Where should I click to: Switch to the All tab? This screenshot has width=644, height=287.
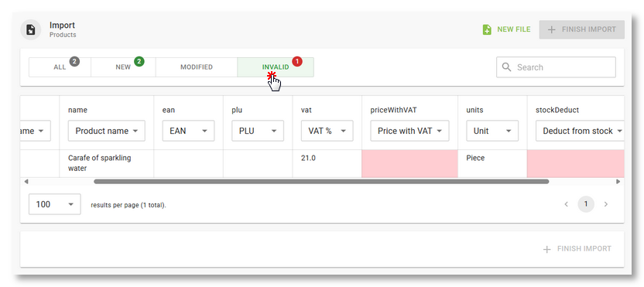[x=60, y=67]
